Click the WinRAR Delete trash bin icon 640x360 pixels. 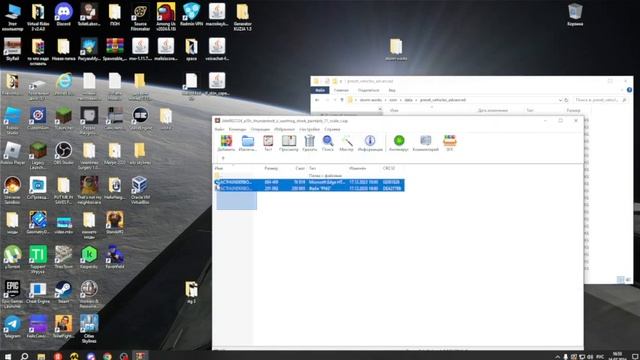coord(310,143)
